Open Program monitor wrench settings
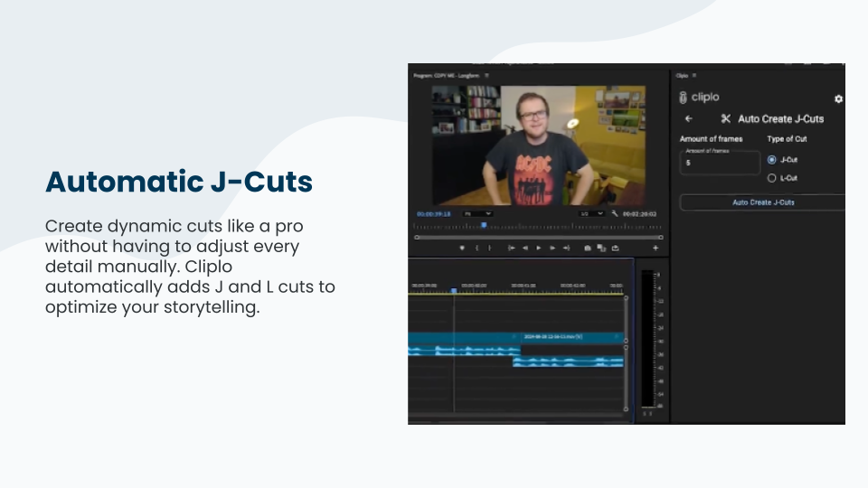Viewport: 868px width, 488px height. tap(615, 213)
